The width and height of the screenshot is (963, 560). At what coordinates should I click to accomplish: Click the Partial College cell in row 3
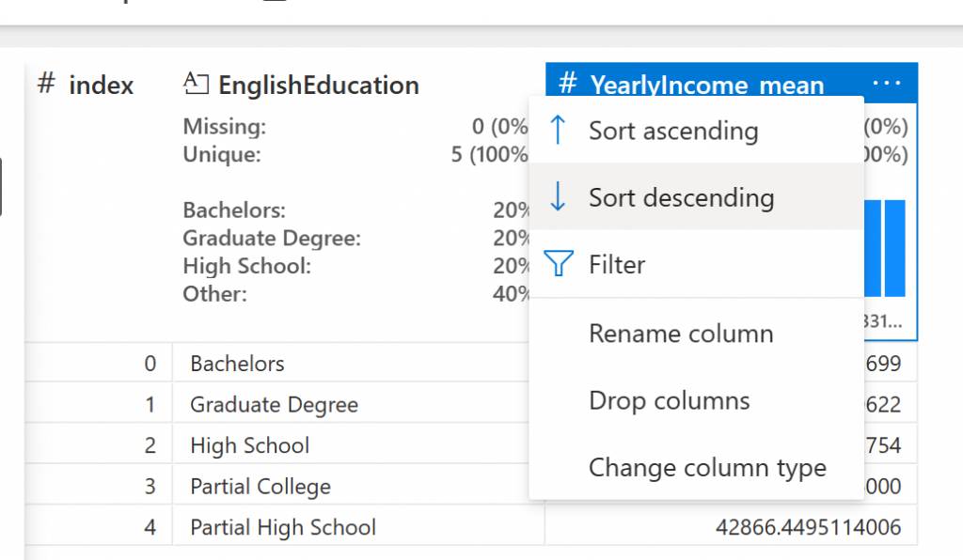pyautogui.click(x=260, y=487)
